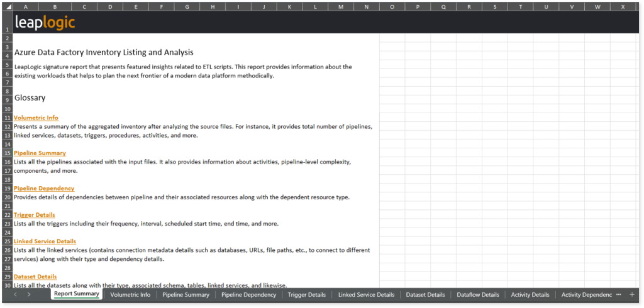Select column P header

click(x=418, y=8)
